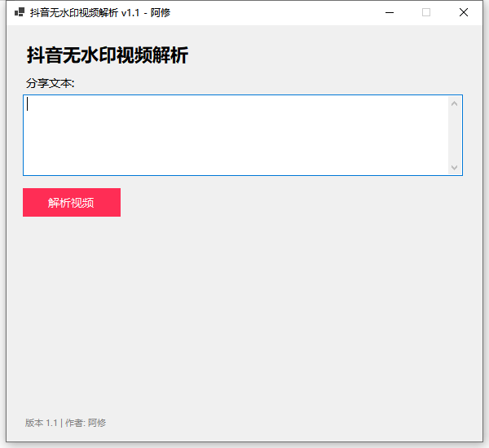Minimize the 抖音无水印视频解析 window
The width and height of the screenshot is (489, 448).
click(390, 12)
